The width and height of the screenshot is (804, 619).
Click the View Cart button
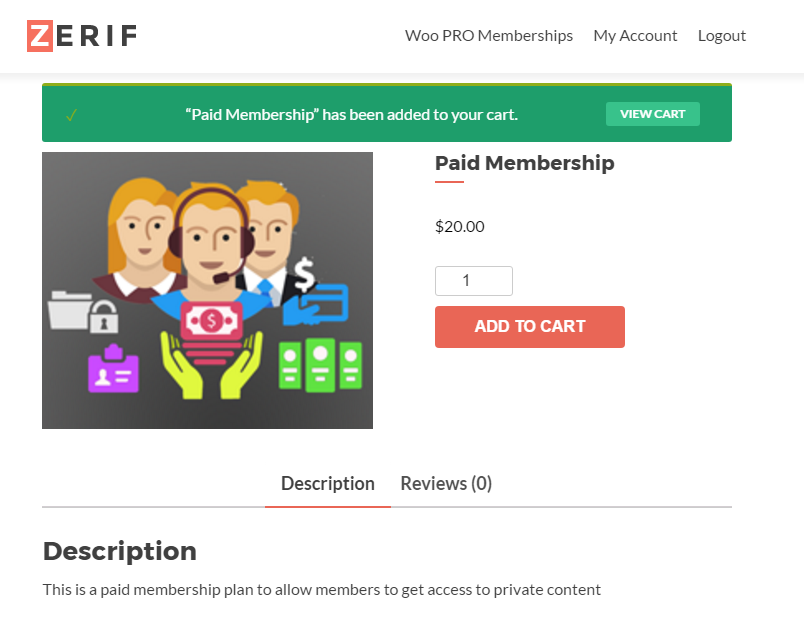(653, 114)
